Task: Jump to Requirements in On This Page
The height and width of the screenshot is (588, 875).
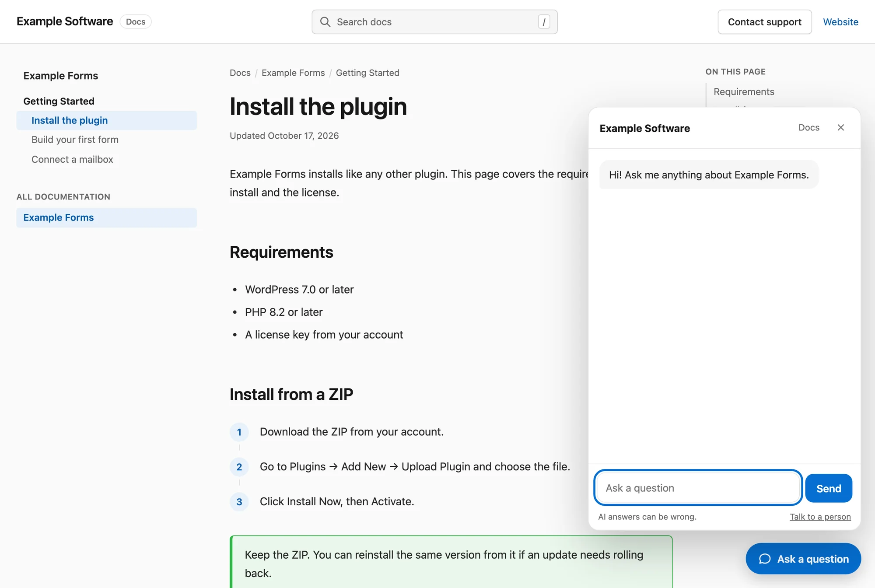Action: point(744,92)
